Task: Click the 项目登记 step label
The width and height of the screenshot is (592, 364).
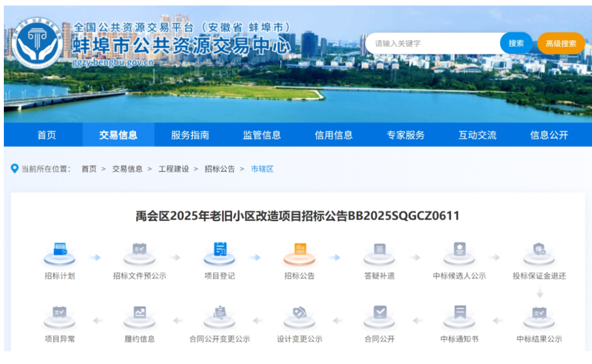Action: (220, 276)
